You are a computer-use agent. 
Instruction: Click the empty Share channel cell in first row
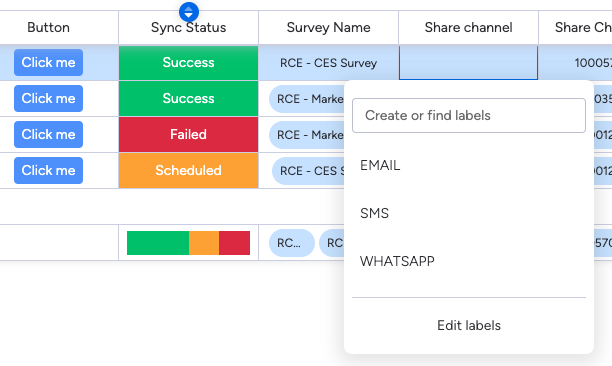click(x=468, y=63)
